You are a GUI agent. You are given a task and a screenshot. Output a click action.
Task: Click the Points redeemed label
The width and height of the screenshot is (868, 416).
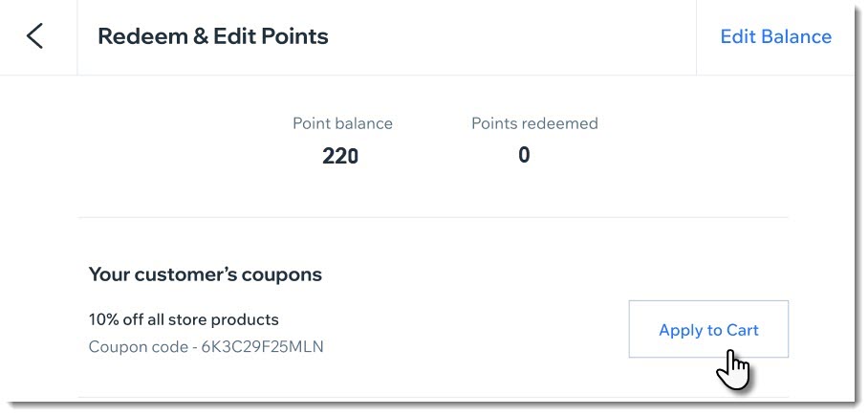[534, 123]
